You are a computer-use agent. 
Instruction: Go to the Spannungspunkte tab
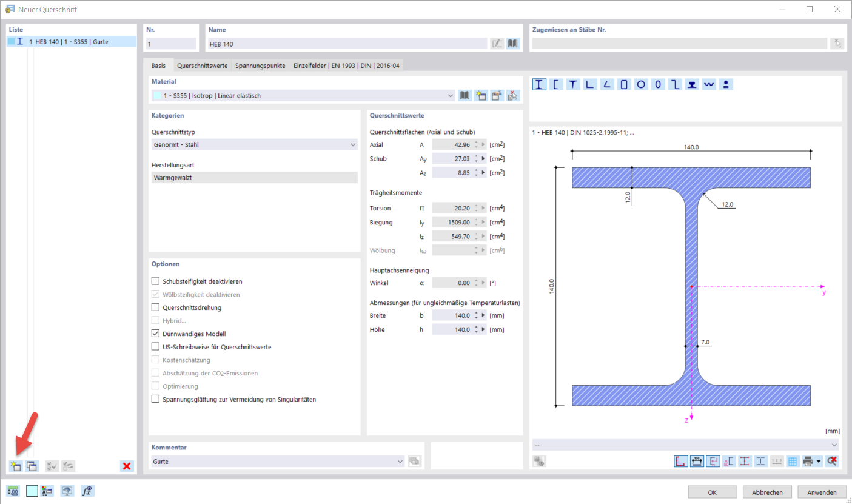pos(260,66)
